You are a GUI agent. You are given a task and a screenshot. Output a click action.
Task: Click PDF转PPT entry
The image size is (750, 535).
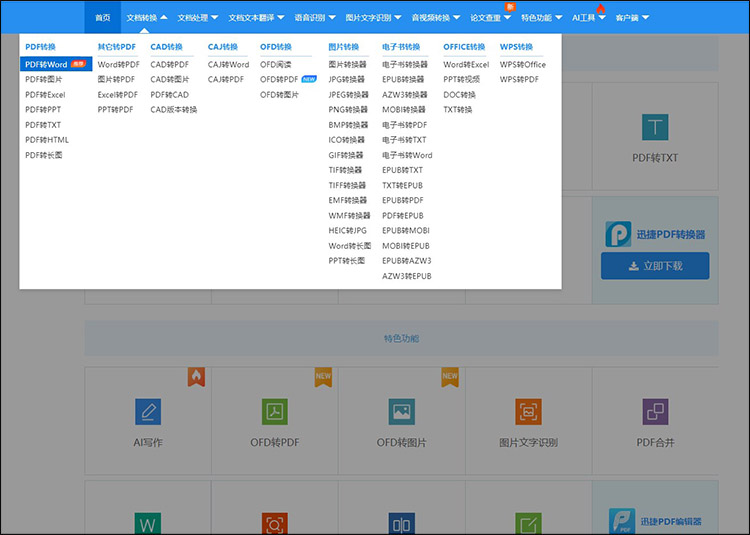click(x=43, y=109)
